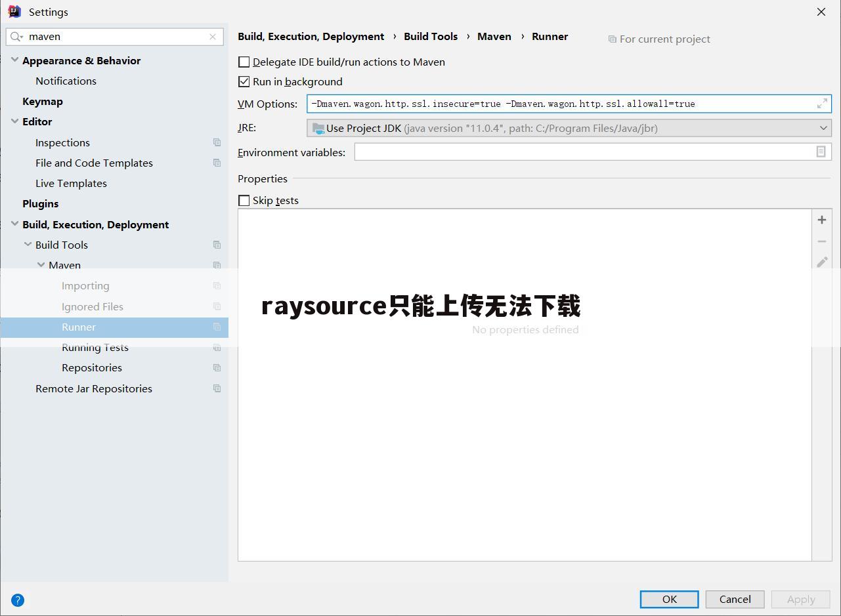Click in the maven search box
This screenshot has width=841, height=616.
[115, 37]
